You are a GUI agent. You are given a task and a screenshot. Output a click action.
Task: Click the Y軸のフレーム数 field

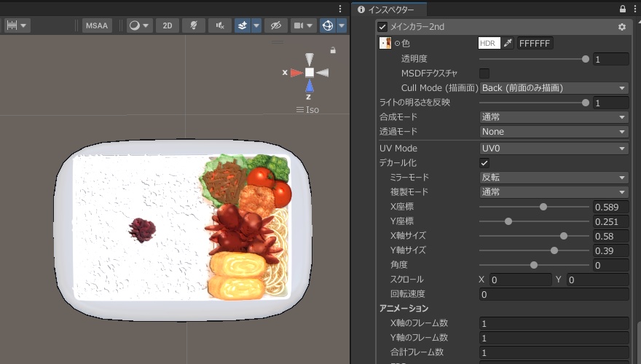pyautogui.click(x=554, y=338)
